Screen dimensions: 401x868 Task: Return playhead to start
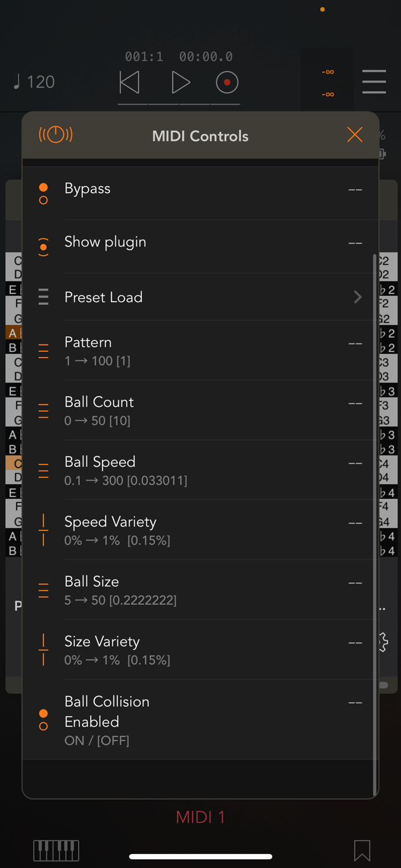pos(129,82)
